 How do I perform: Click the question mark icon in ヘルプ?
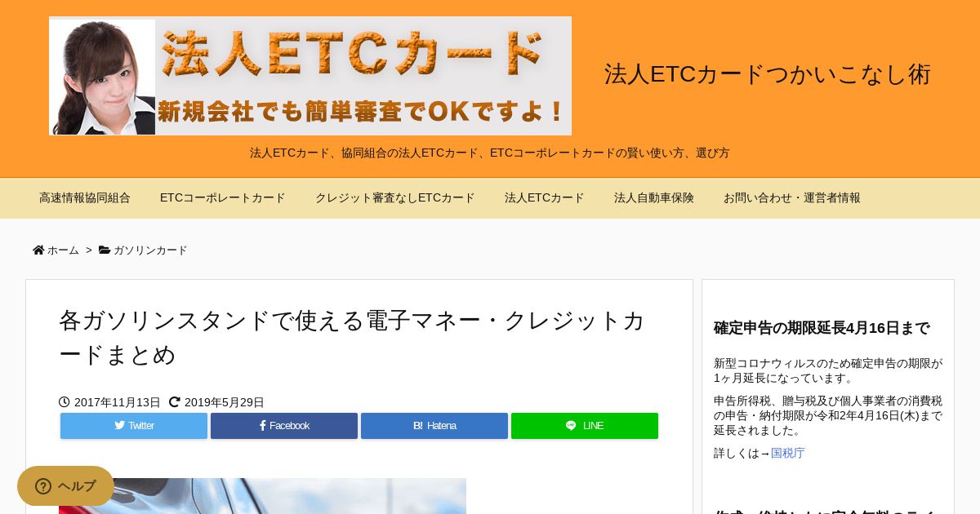coord(43,486)
